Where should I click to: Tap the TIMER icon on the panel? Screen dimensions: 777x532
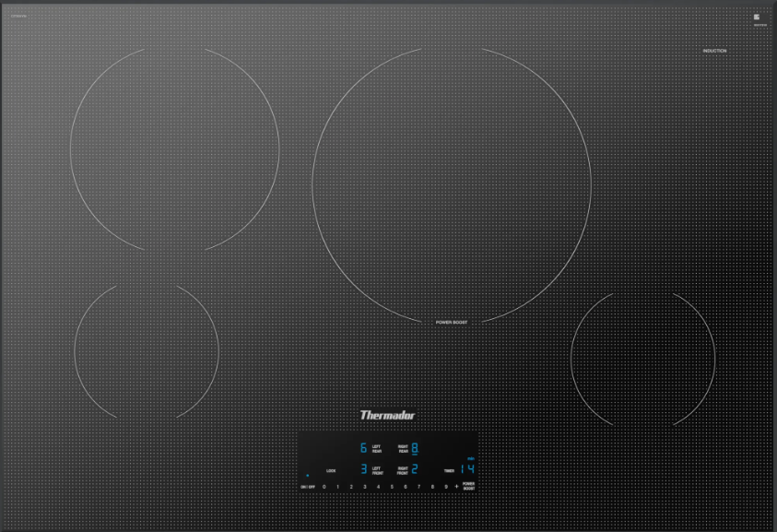click(x=450, y=468)
